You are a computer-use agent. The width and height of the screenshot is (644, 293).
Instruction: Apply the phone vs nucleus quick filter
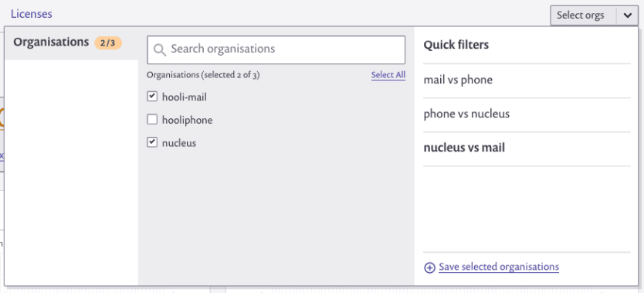(527, 114)
